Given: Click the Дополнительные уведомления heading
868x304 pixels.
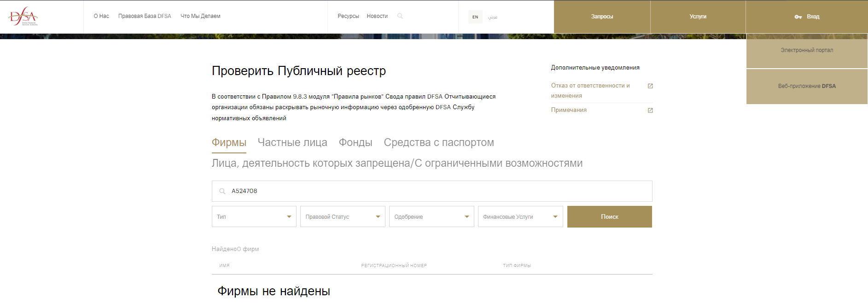Looking at the screenshot, I should point(595,68).
